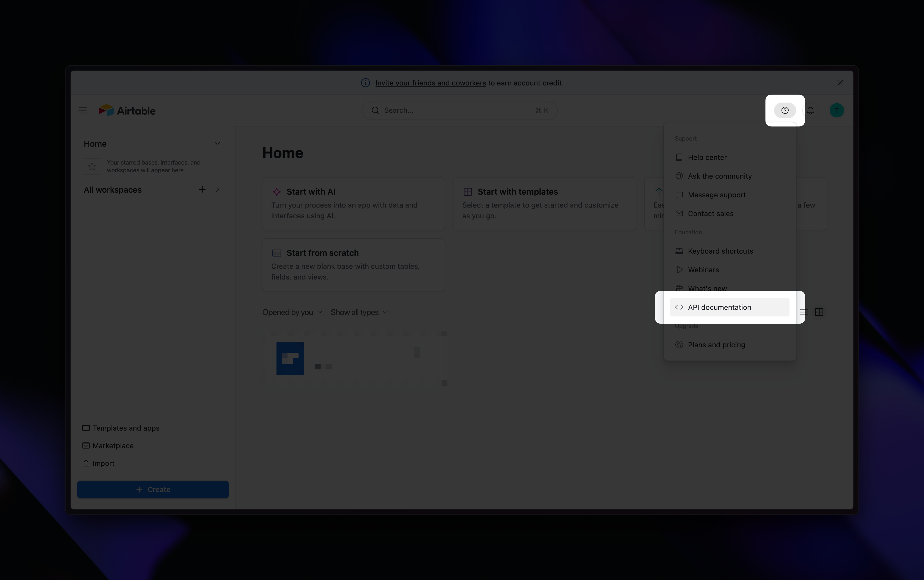The image size is (924, 580).
Task: Expand All workspaces arrow
Action: [x=217, y=189]
